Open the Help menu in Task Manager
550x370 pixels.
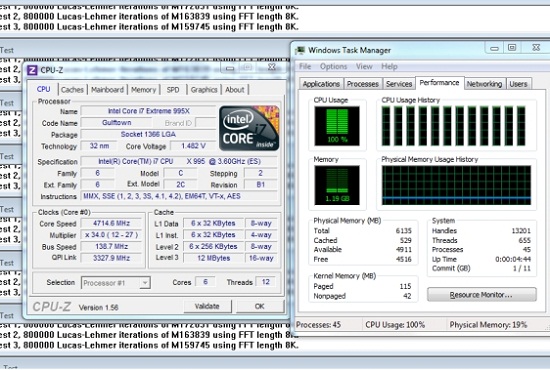[389, 67]
